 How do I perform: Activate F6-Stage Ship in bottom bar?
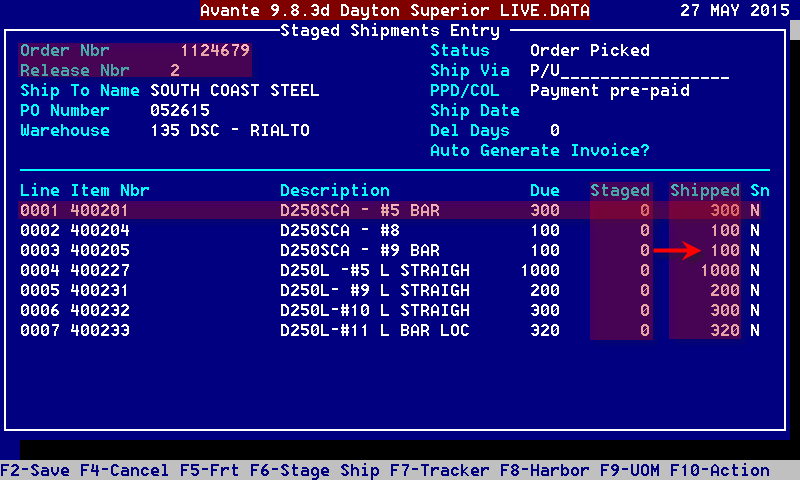(309, 470)
